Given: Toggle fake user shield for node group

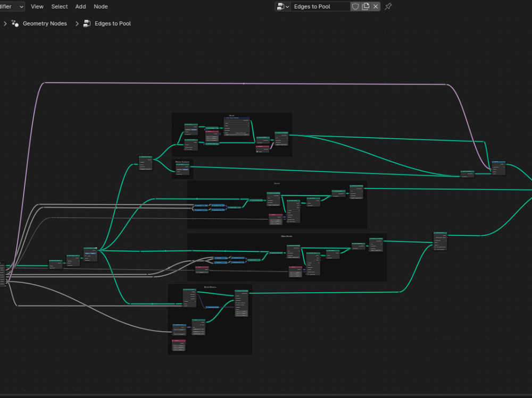Looking at the screenshot, I should 355,6.
